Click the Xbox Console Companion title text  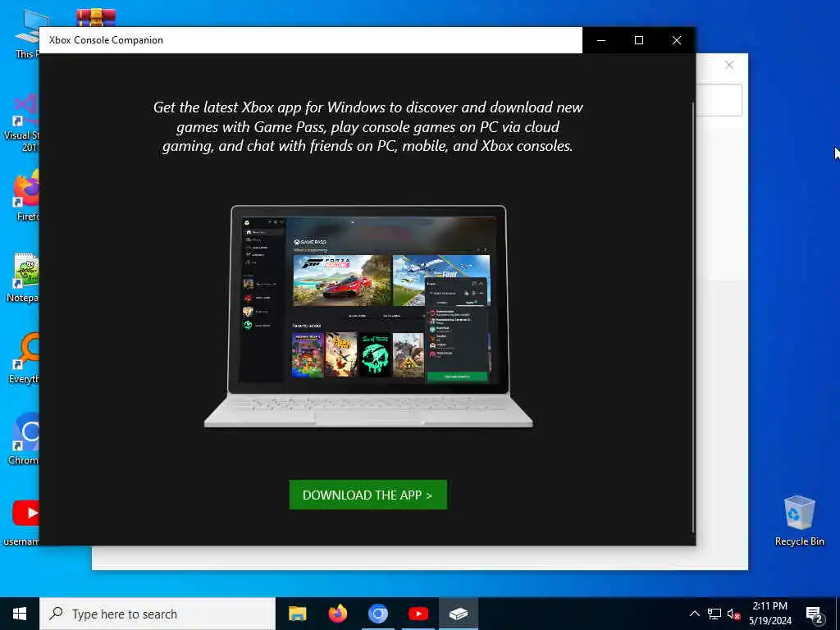tap(106, 40)
